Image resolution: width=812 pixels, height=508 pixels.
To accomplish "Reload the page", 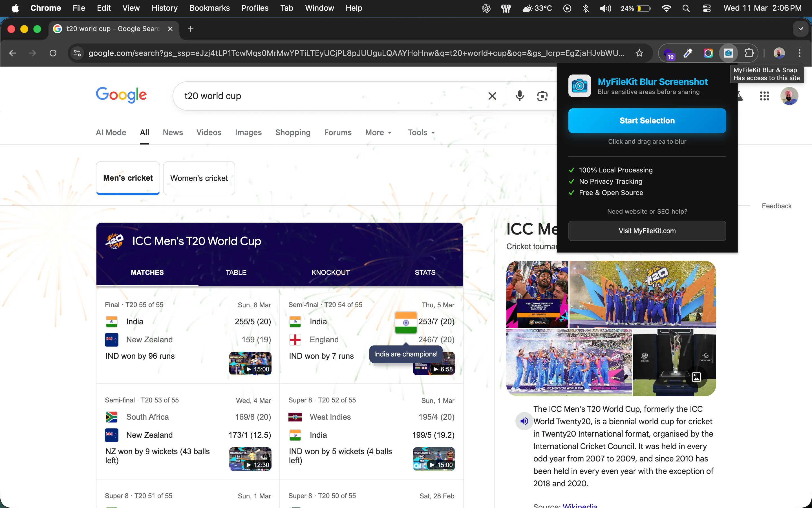I will click(53, 53).
